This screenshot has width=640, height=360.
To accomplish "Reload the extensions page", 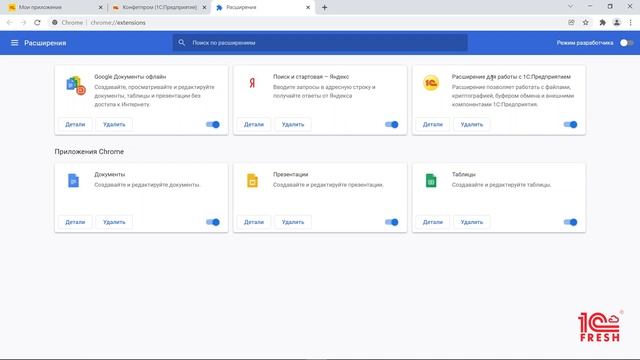I will click(37, 22).
